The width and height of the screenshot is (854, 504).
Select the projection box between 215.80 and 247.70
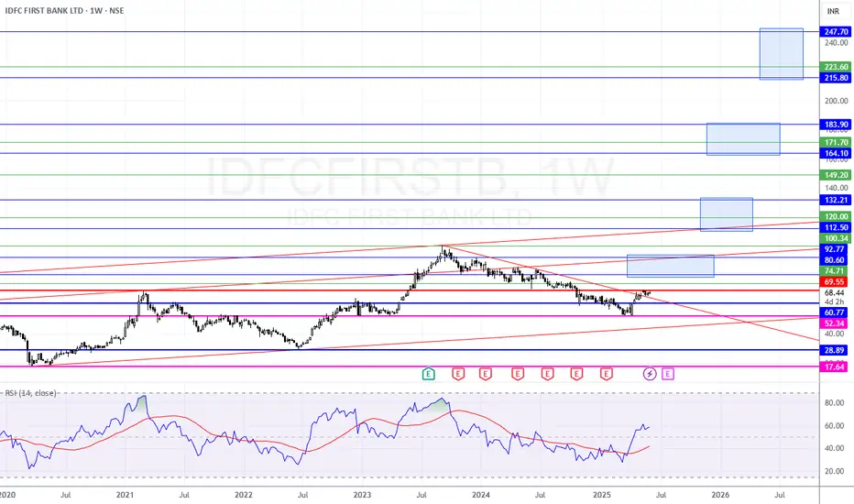click(782, 54)
